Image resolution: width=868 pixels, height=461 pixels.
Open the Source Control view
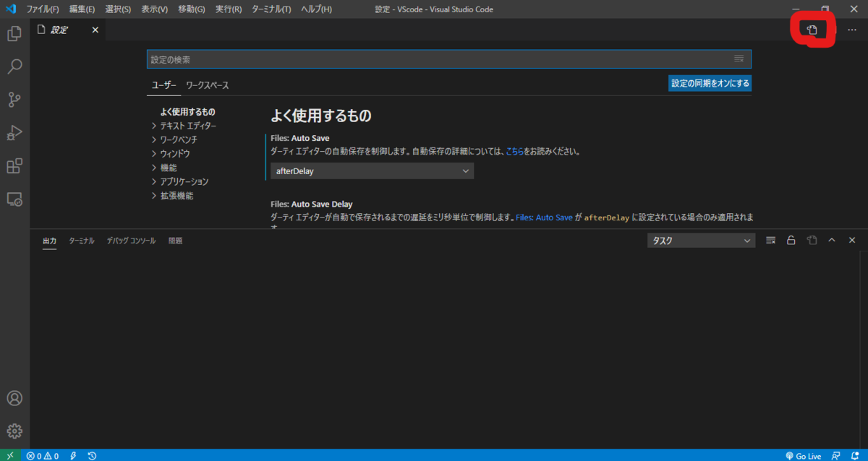point(14,100)
